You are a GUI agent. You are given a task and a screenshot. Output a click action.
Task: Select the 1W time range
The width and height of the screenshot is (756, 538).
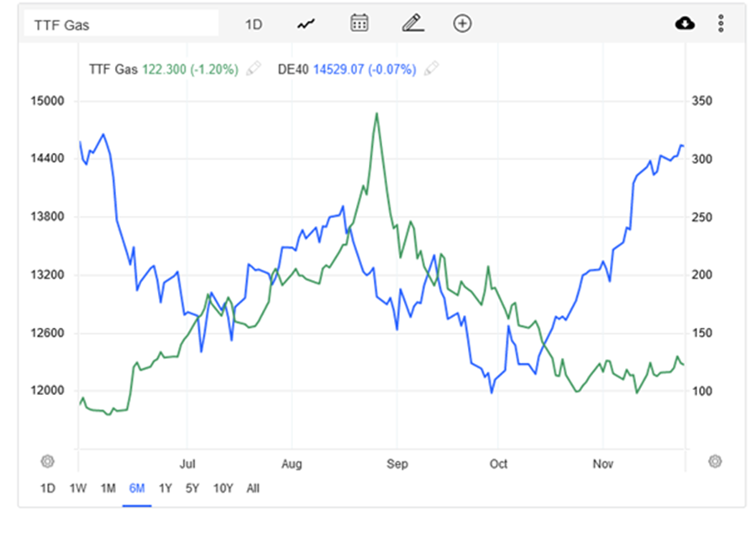78,488
